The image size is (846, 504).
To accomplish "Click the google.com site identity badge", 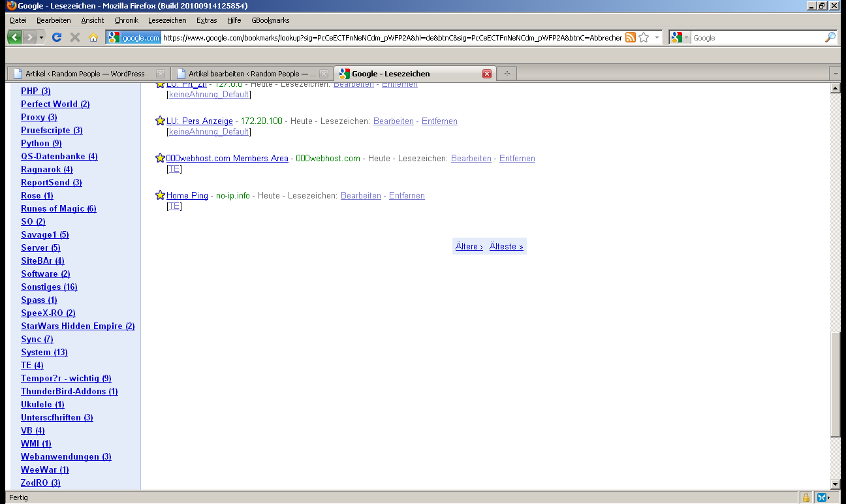I will (134, 38).
